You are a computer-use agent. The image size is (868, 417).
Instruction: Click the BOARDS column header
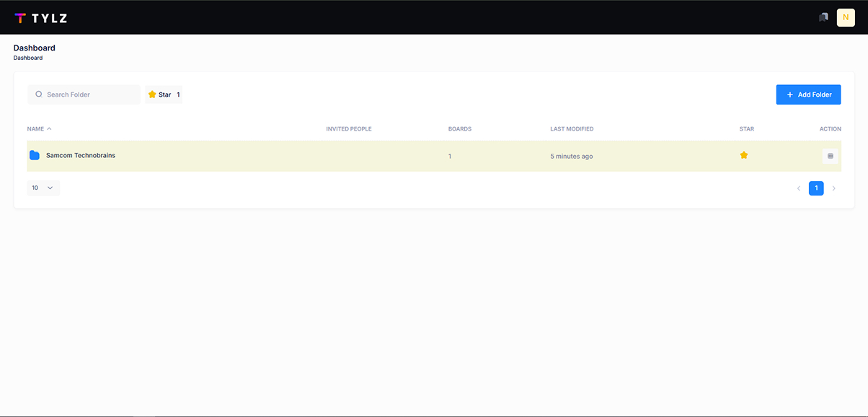point(460,129)
